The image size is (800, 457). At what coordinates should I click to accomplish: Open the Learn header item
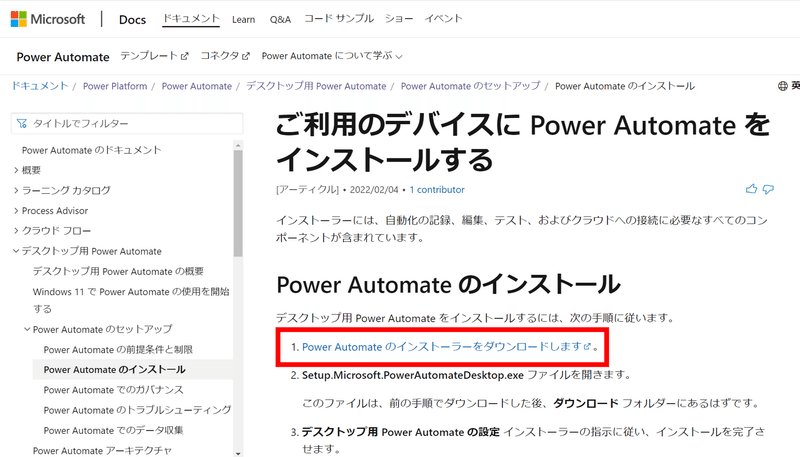coord(243,19)
